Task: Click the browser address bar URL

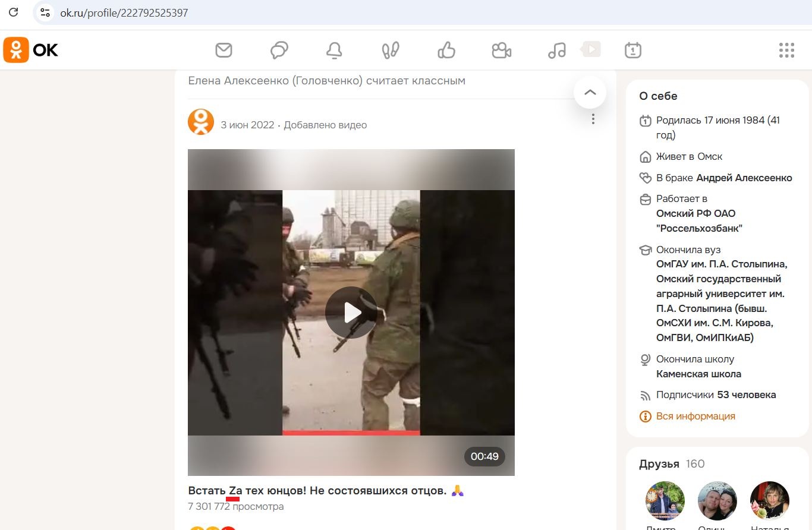Action: pyautogui.click(x=124, y=12)
